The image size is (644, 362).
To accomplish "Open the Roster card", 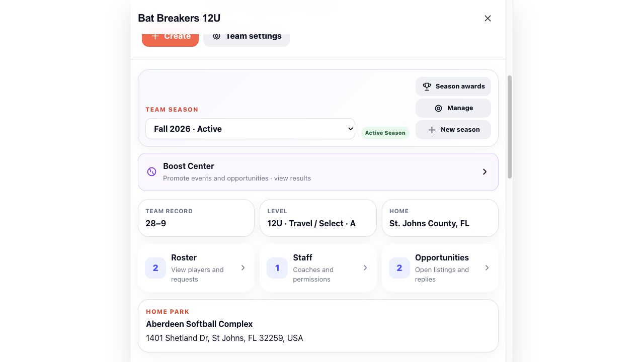I will click(196, 268).
